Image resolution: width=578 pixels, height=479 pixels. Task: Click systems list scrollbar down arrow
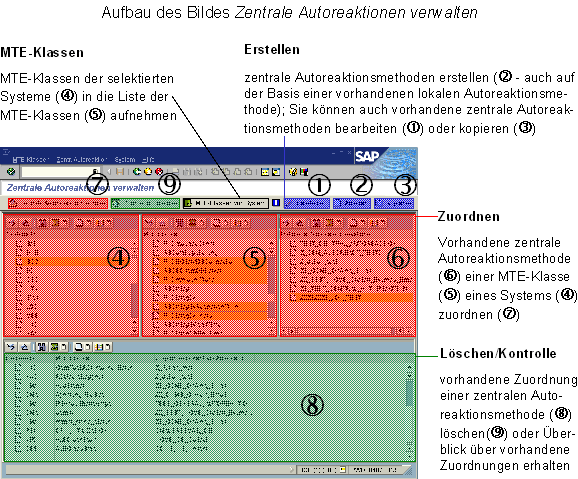click(x=135, y=332)
